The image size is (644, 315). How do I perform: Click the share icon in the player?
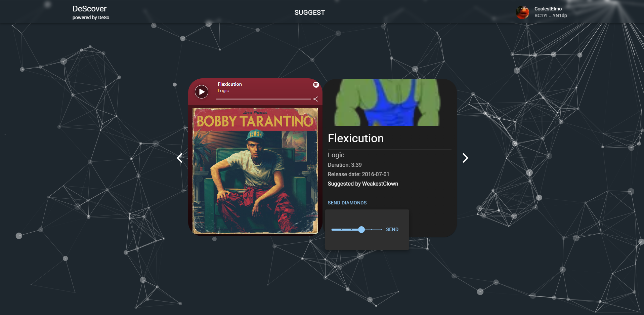click(316, 99)
